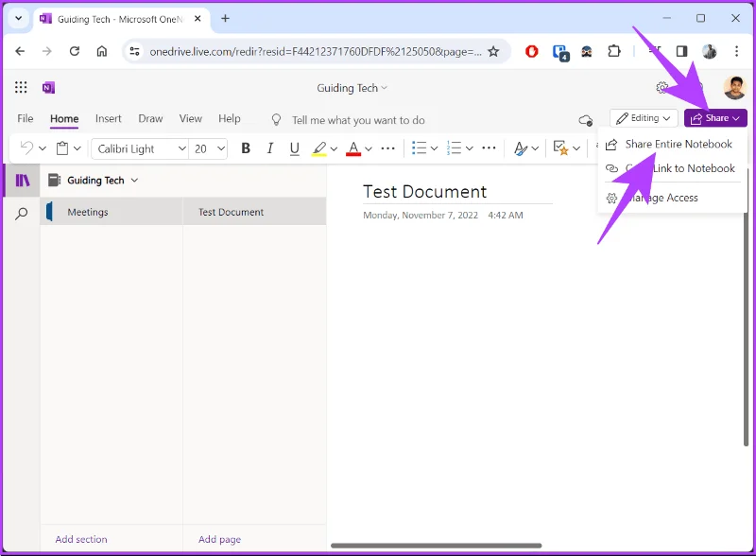Toggle italic formatting

270,148
